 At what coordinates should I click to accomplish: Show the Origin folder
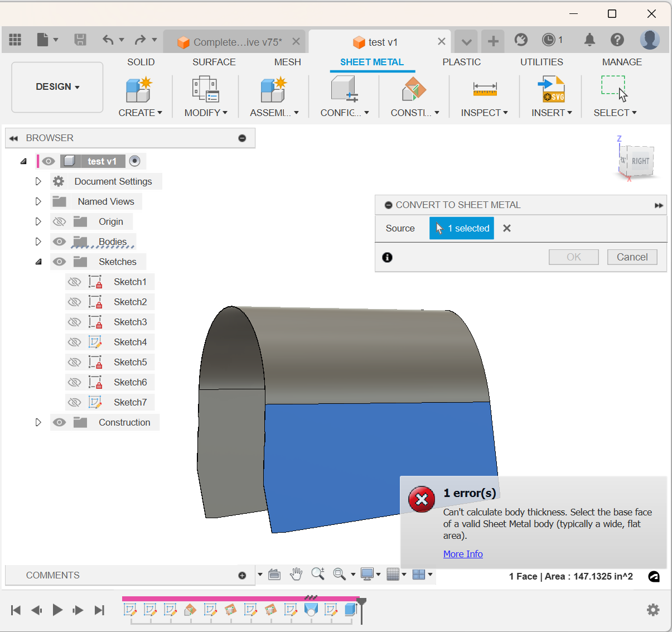click(x=59, y=221)
